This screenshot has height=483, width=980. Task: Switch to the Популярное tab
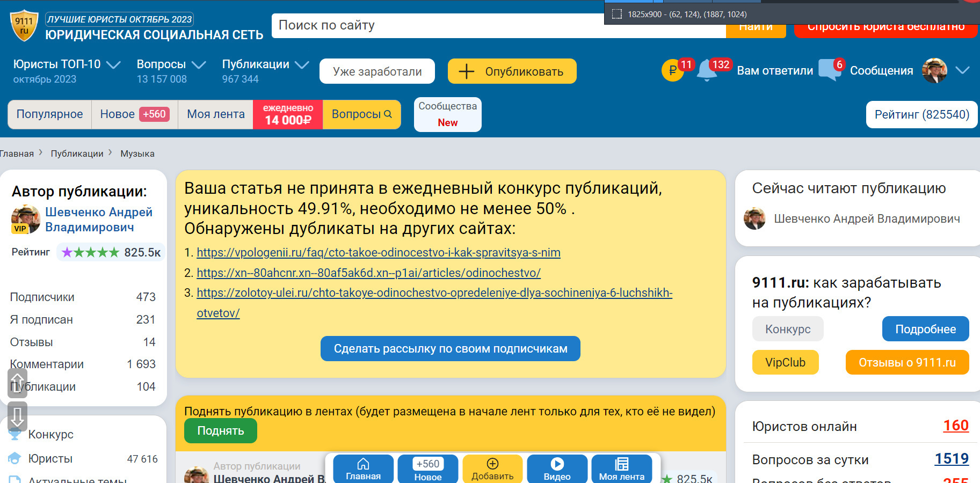[49, 114]
